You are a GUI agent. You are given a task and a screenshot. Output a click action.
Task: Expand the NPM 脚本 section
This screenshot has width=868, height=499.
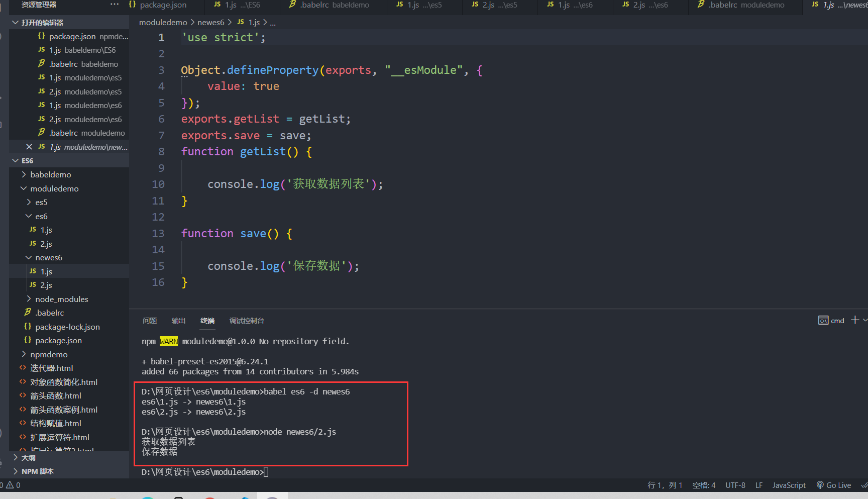point(69,471)
